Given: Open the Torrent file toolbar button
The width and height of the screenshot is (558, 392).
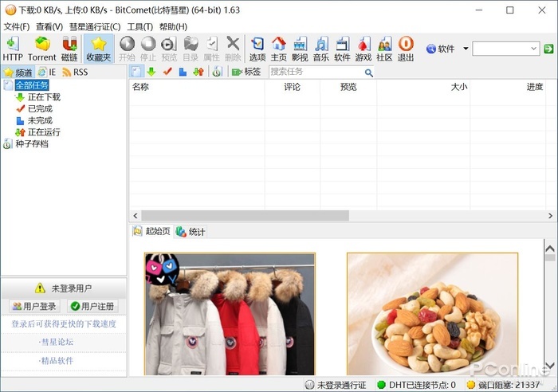Looking at the screenshot, I should [x=41, y=49].
